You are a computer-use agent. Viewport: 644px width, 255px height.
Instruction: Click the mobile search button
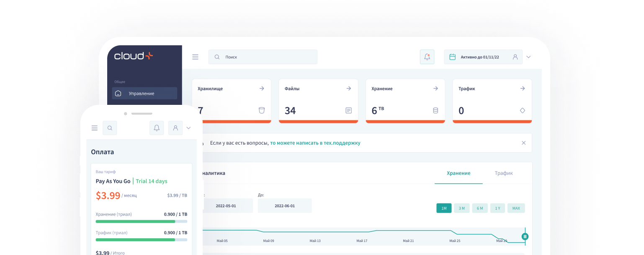tap(110, 128)
